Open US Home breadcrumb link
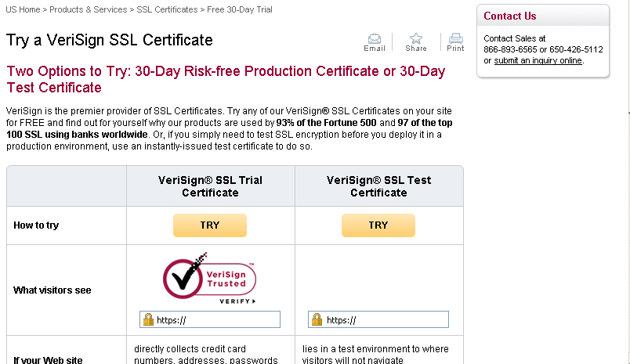Viewport: 630px width, 364px height. tap(24, 9)
